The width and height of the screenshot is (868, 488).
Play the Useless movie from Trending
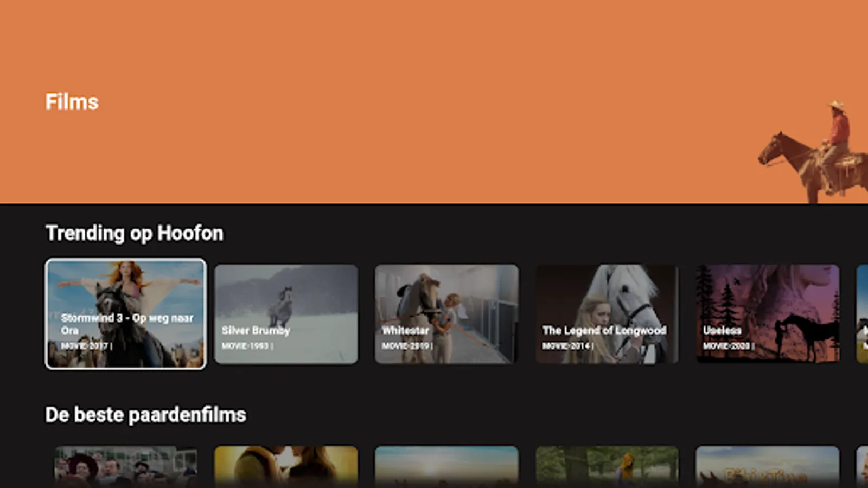pyautogui.click(x=768, y=314)
